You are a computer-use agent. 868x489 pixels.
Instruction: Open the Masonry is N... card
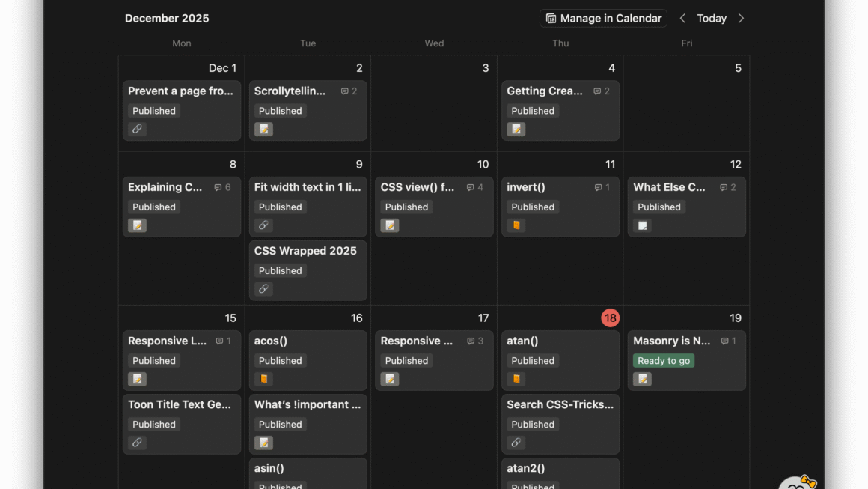click(671, 341)
